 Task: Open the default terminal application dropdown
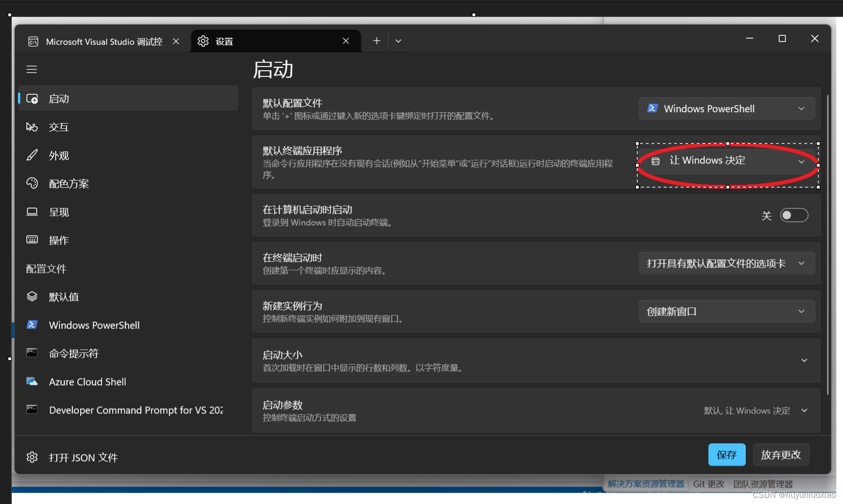[726, 161]
